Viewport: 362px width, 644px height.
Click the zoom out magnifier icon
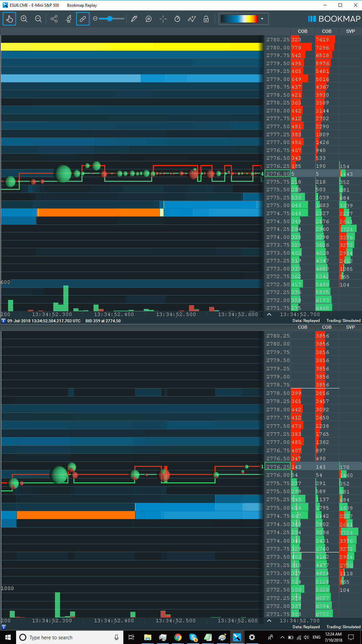click(39, 19)
